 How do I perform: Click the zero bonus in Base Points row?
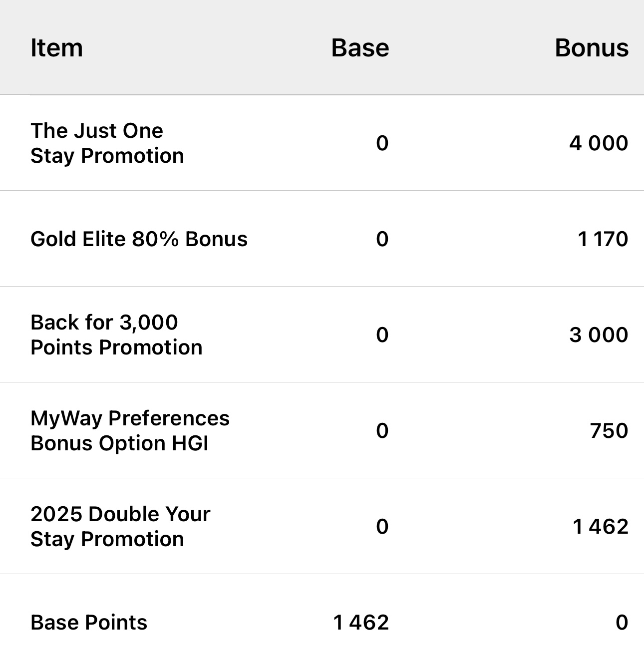coord(622,623)
